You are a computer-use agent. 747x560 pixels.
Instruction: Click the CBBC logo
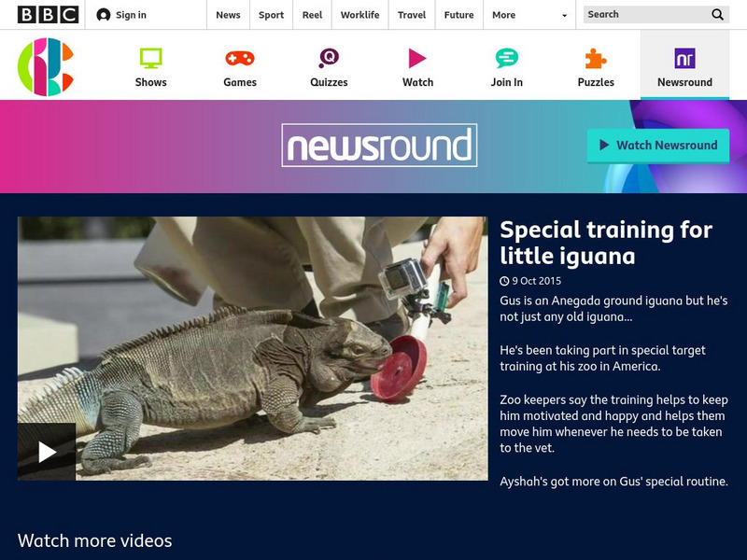(45, 66)
